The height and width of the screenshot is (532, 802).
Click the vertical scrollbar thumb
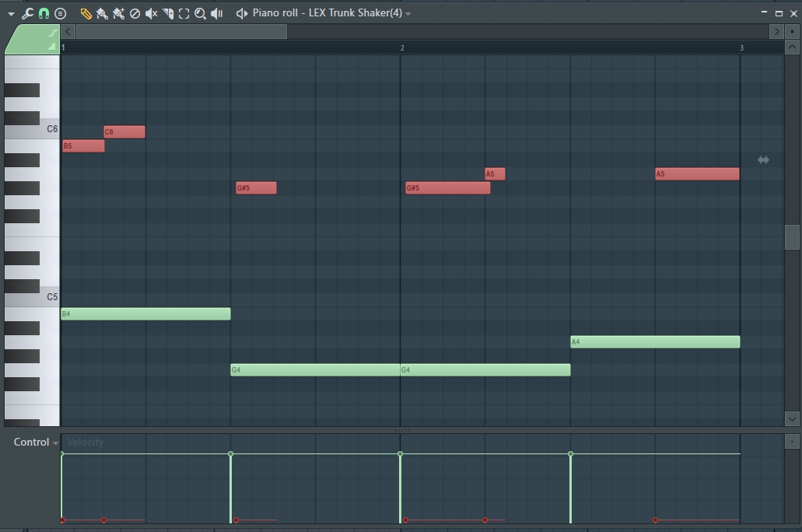click(x=792, y=237)
